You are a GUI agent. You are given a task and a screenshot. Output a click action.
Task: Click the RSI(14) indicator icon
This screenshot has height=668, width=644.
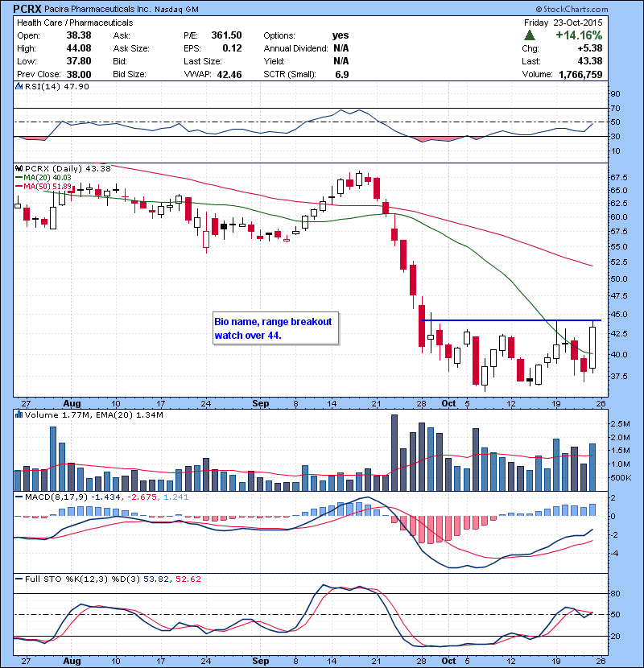tap(19, 86)
